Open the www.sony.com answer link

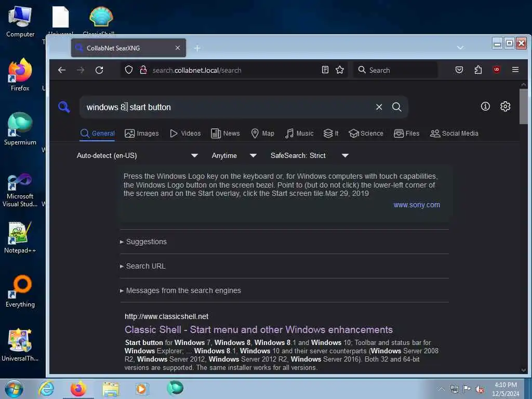pyautogui.click(x=417, y=205)
